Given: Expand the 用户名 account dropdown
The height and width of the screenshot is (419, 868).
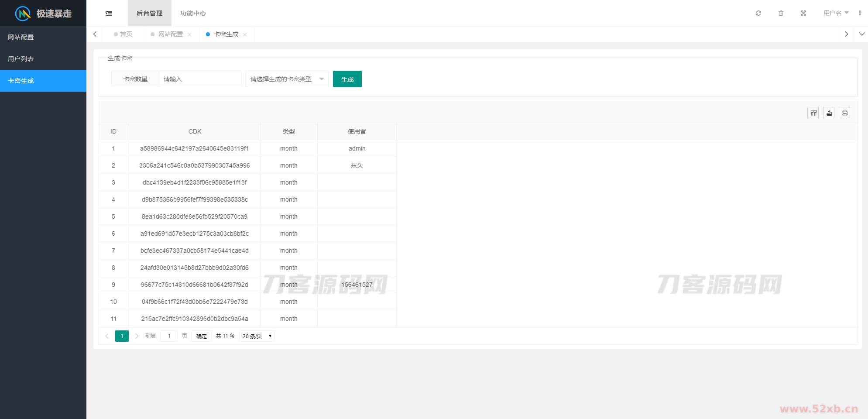Looking at the screenshot, I should click(836, 13).
